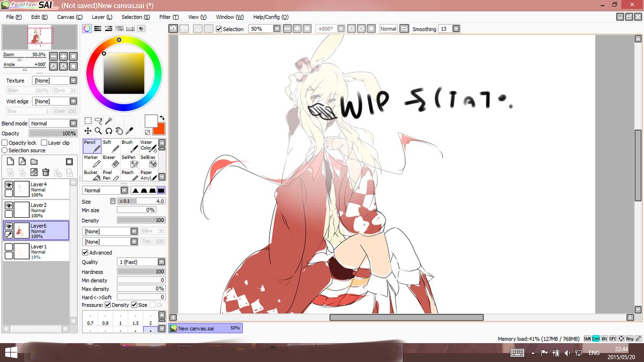Open the Wet edge dropdown
This screenshot has width=644, height=362.
55,101
